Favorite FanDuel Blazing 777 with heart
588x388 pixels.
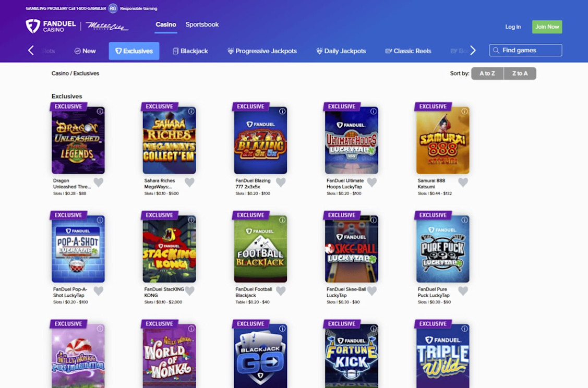coord(281,182)
